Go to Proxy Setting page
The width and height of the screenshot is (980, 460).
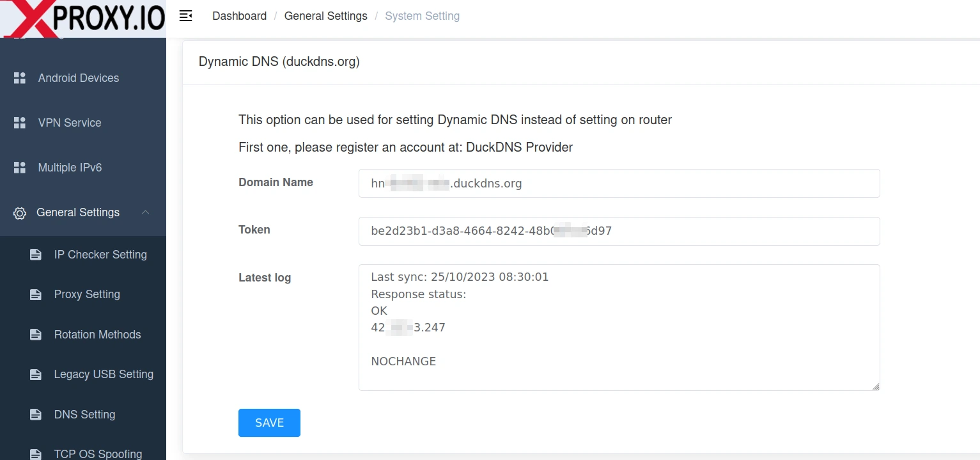[x=87, y=294]
